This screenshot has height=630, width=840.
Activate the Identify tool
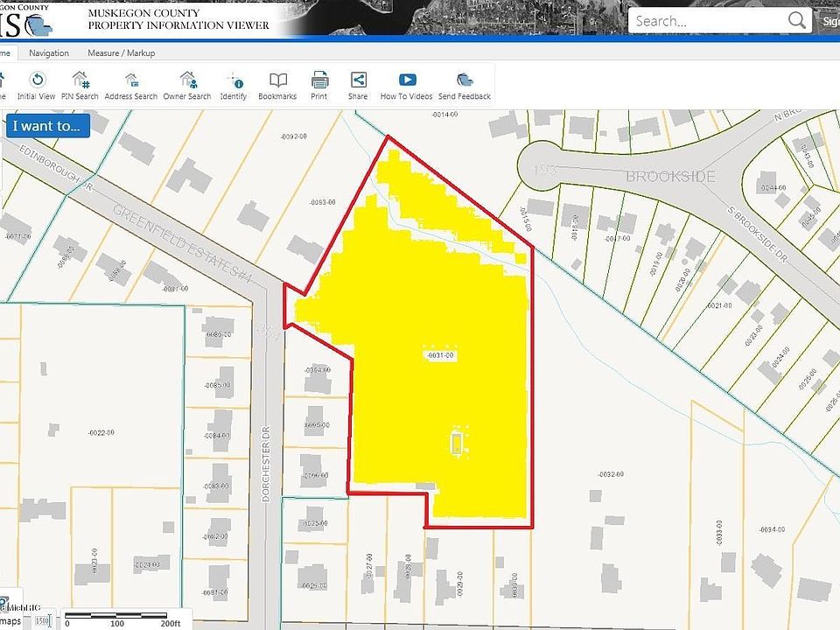pyautogui.click(x=234, y=85)
